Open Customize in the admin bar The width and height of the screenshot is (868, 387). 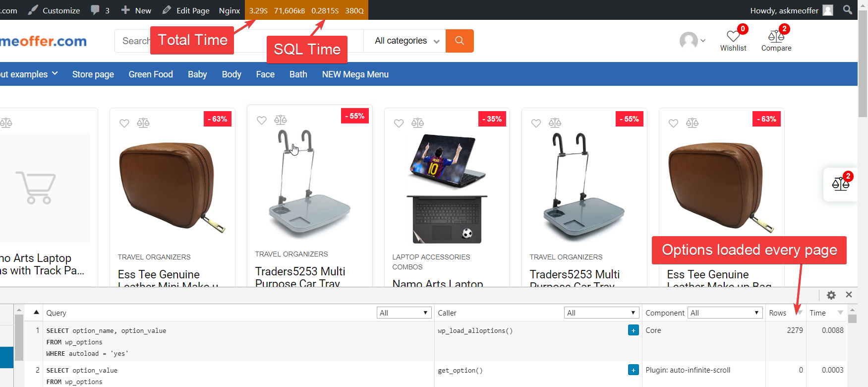pyautogui.click(x=54, y=10)
